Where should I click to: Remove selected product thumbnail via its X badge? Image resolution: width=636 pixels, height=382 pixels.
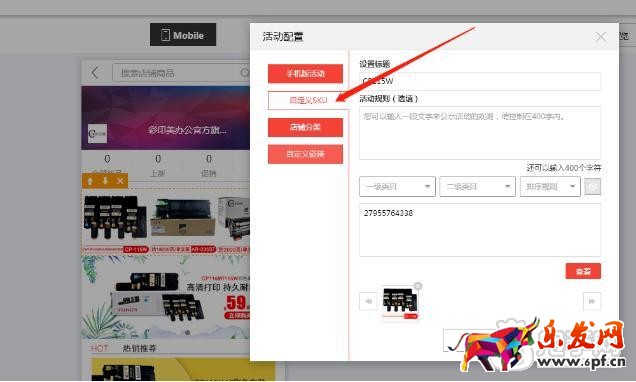point(418,286)
